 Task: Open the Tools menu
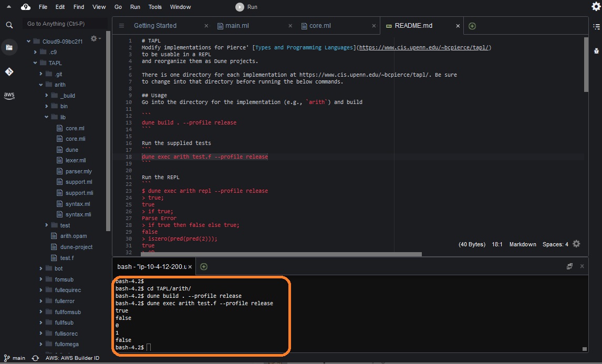click(155, 7)
